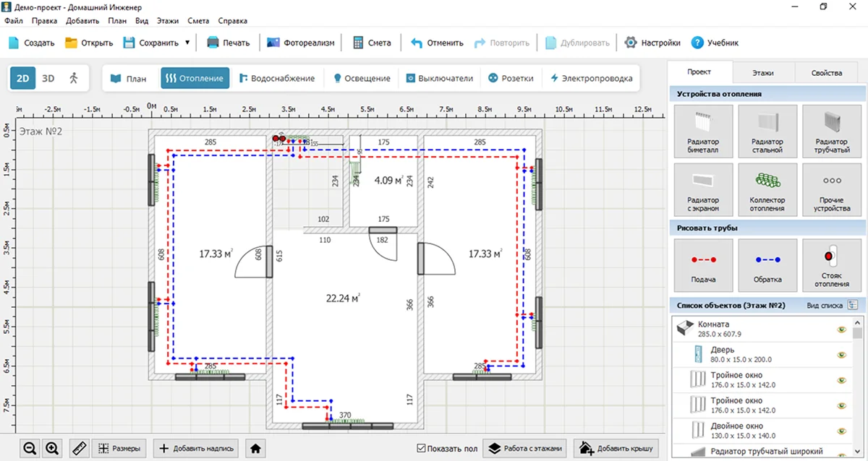
Task: Switch to walk-through view mode
Action: click(x=74, y=78)
